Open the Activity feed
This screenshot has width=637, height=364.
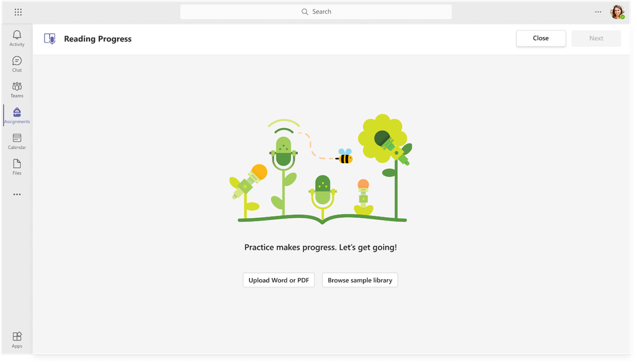click(x=17, y=39)
